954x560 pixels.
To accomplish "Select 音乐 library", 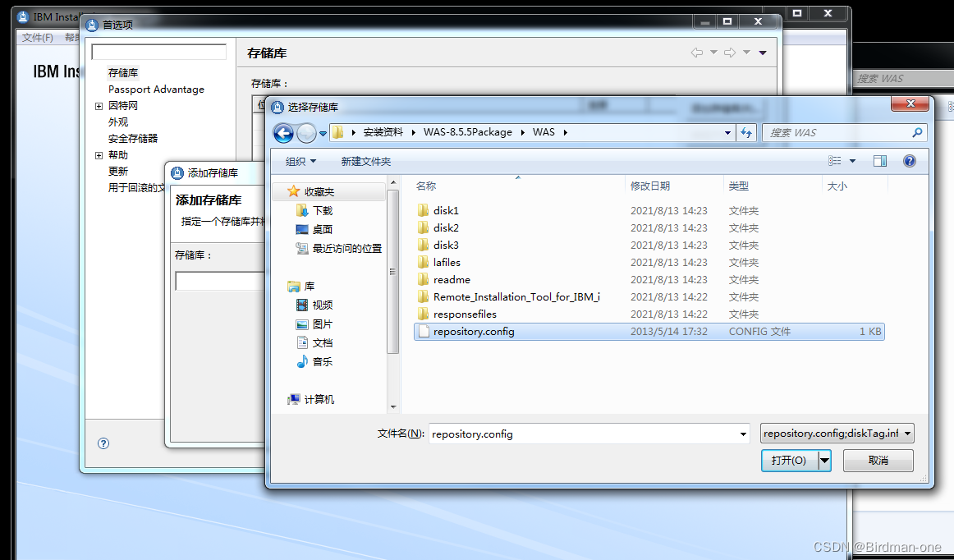I will [323, 362].
